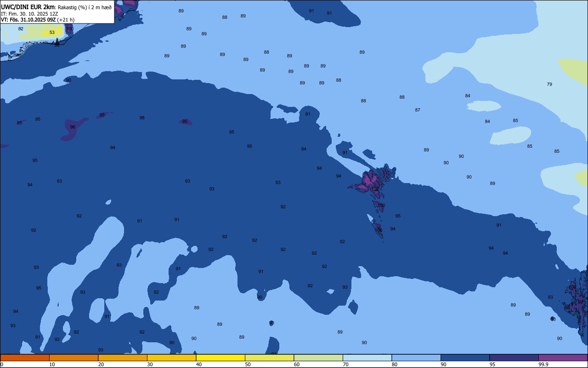This screenshot has width=588, height=368.
Task: Click the pale blue 70–80 legend swatch
Action: pos(367,357)
